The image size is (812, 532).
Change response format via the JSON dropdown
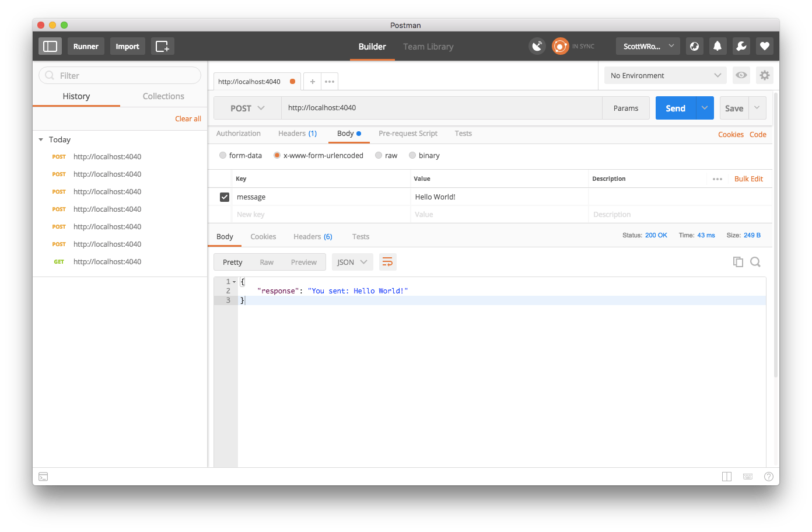pyautogui.click(x=352, y=262)
